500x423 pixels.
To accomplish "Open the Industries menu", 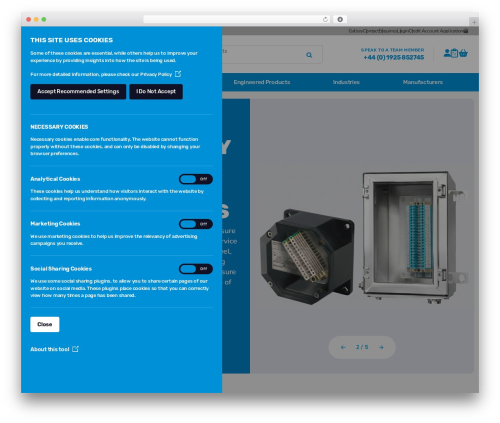I will (346, 82).
